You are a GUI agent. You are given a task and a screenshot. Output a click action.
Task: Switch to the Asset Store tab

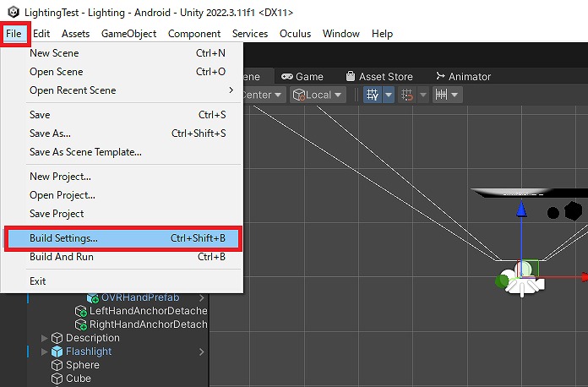point(379,77)
